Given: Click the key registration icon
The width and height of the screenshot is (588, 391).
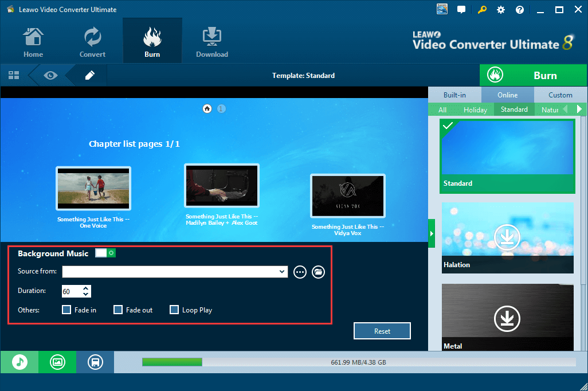Looking at the screenshot, I should (x=482, y=10).
